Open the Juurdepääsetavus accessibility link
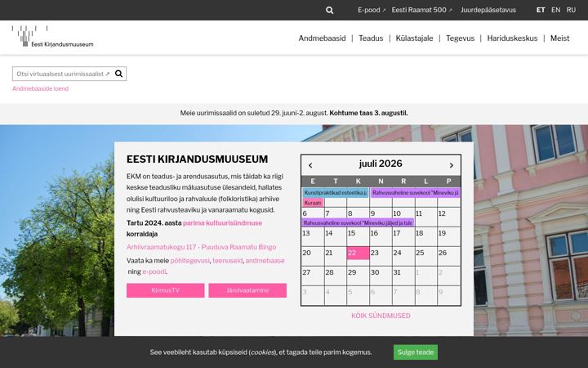The height and width of the screenshot is (368, 588). [488, 10]
